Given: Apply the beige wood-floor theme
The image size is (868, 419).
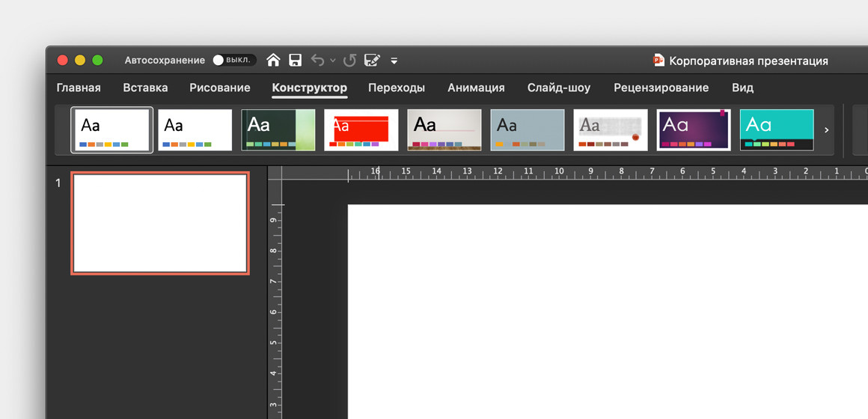Looking at the screenshot, I should pyautogui.click(x=444, y=130).
